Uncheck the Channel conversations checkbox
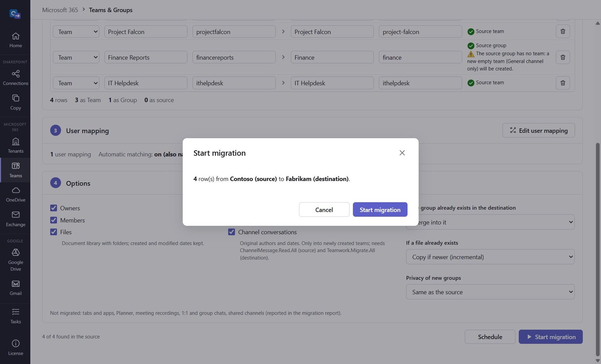The height and width of the screenshot is (364, 601). (231, 232)
